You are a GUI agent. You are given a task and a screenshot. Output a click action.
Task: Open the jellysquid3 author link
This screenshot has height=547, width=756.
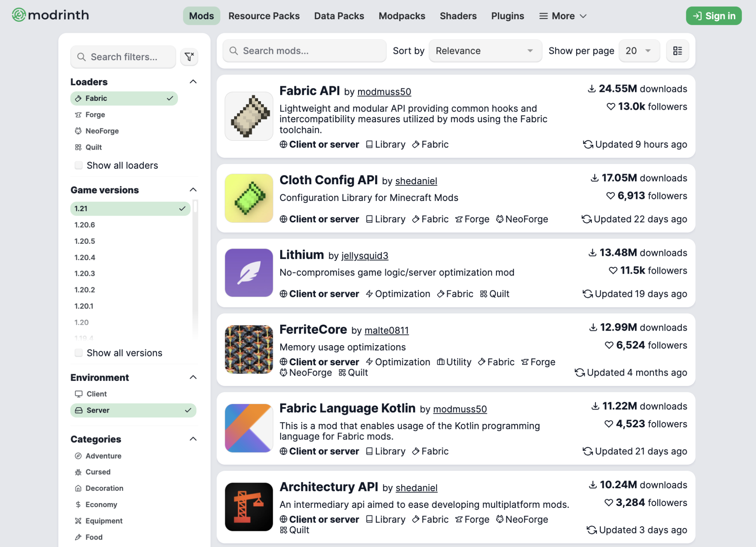tap(365, 256)
